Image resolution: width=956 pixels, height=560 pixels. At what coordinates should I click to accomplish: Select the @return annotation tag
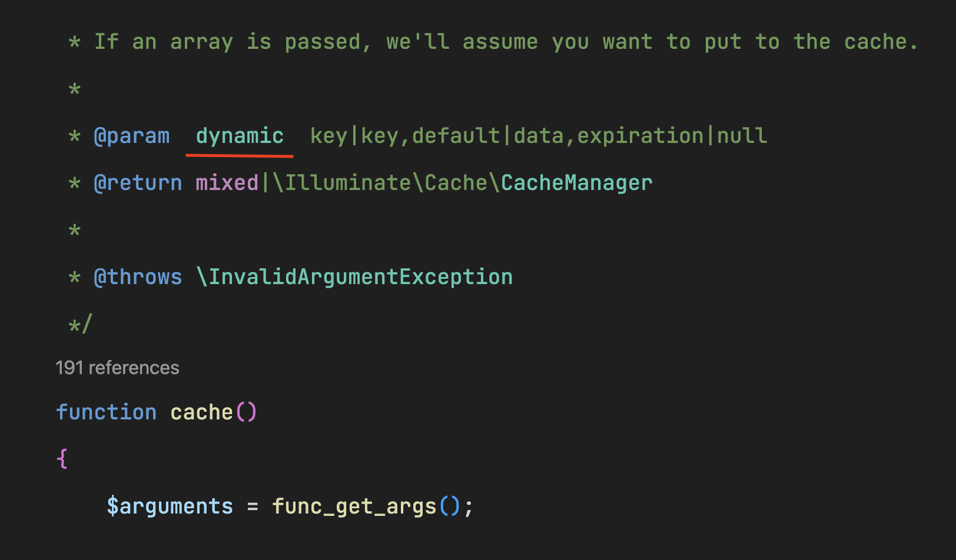pos(138,183)
